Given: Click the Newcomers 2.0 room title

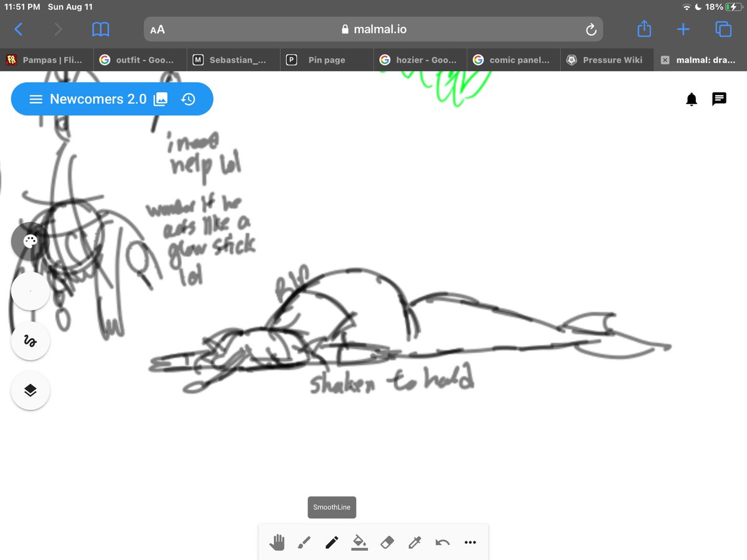Looking at the screenshot, I should tap(98, 99).
